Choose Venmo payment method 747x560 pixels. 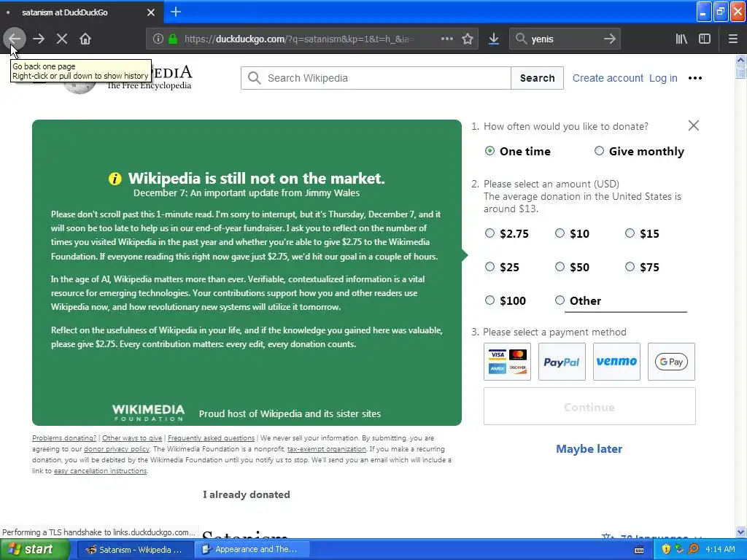[616, 362]
